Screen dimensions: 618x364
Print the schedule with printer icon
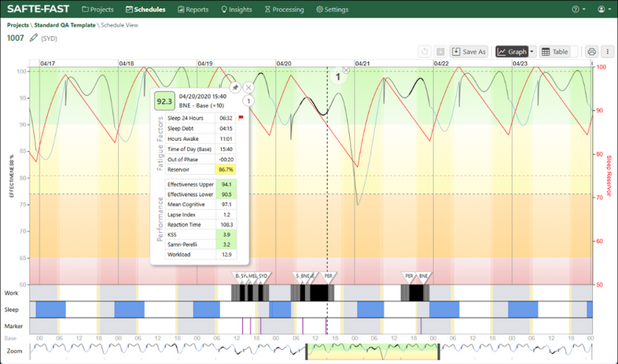pos(591,52)
